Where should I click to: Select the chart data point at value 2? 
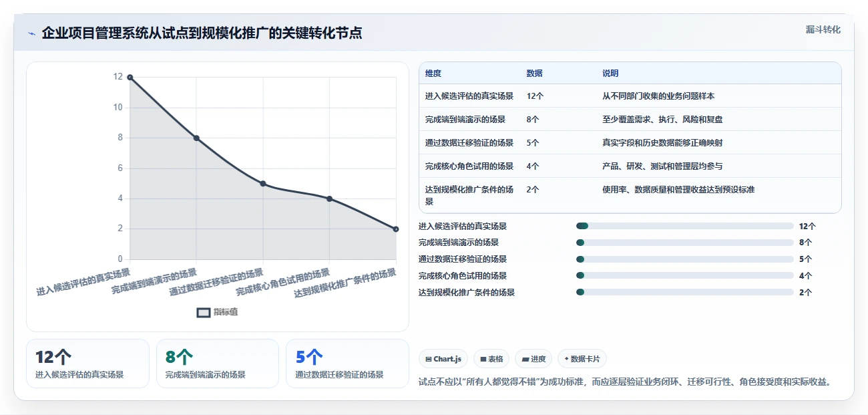[x=396, y=229]
